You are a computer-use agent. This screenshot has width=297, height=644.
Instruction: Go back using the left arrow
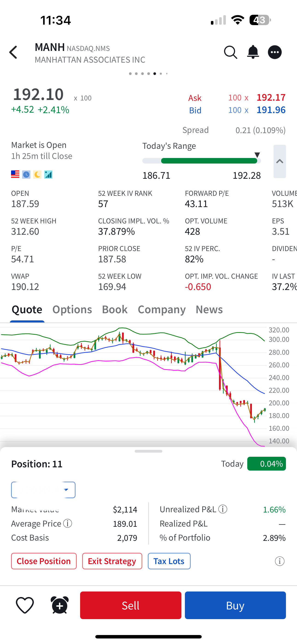pyautogui.click(x=13, y=52)
